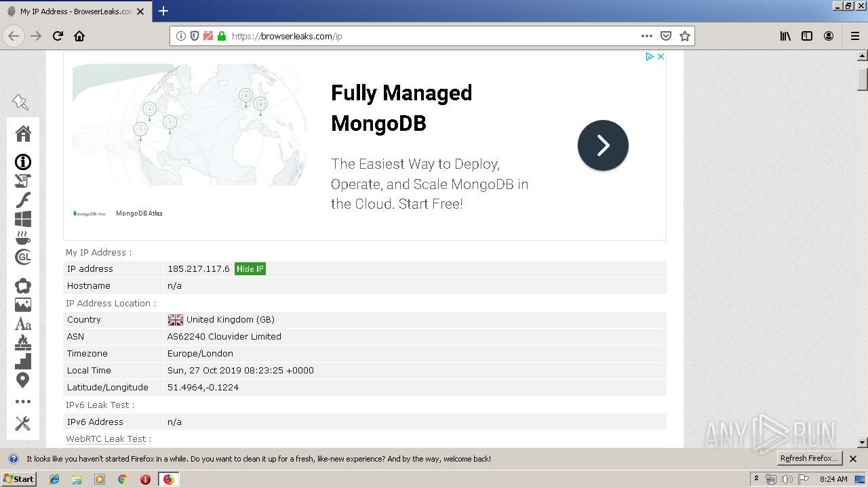Image resolution: width=868 pixels, height=488 pixels.
Task: Open the Firefox hamburger menu
Action: click(x=855, y=36)
